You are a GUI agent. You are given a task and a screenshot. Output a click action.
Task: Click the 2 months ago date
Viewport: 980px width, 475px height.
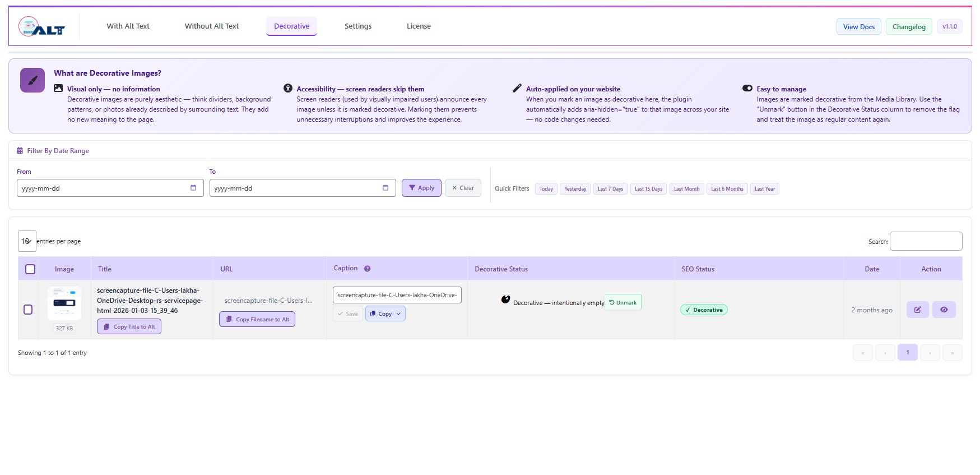pos(872,310)
